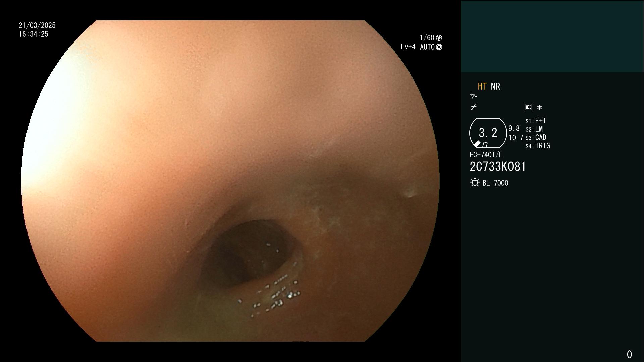The width and height of the screenshot is (644, 362).
Task: Click the time 16:34:25
Action: 34,34
